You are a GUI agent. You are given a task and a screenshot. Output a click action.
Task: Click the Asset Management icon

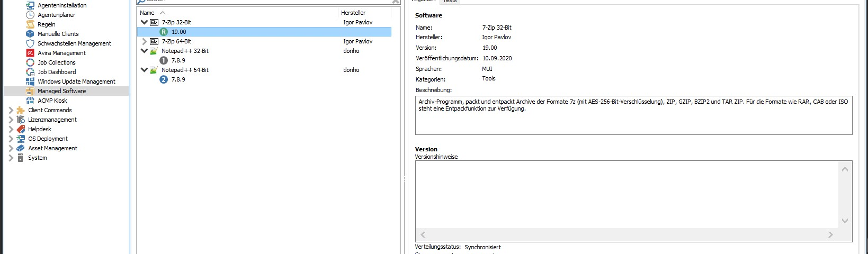tap(21, 148)
